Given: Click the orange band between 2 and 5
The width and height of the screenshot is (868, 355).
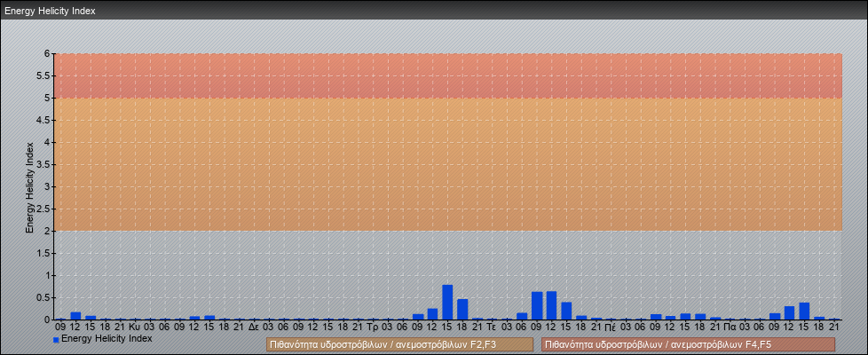Looking at the screenshot, I should tap(447, 164).
